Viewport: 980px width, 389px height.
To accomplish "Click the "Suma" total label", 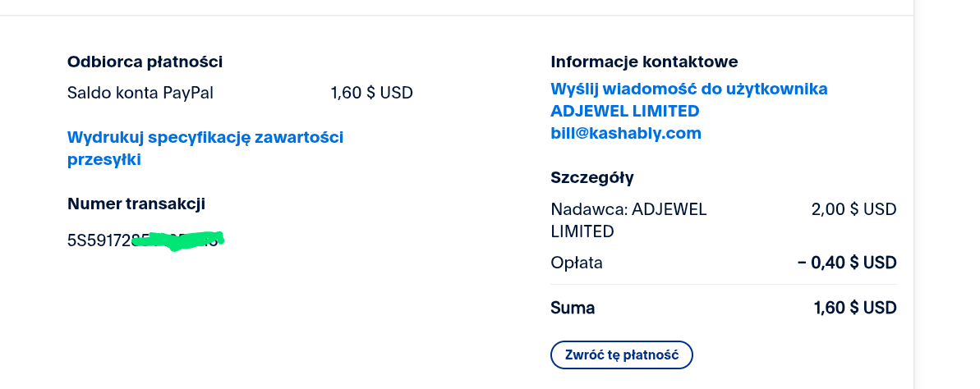I will (573, 308).
